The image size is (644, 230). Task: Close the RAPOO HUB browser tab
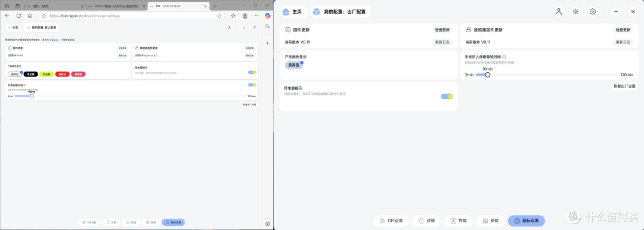pos(205,6)
